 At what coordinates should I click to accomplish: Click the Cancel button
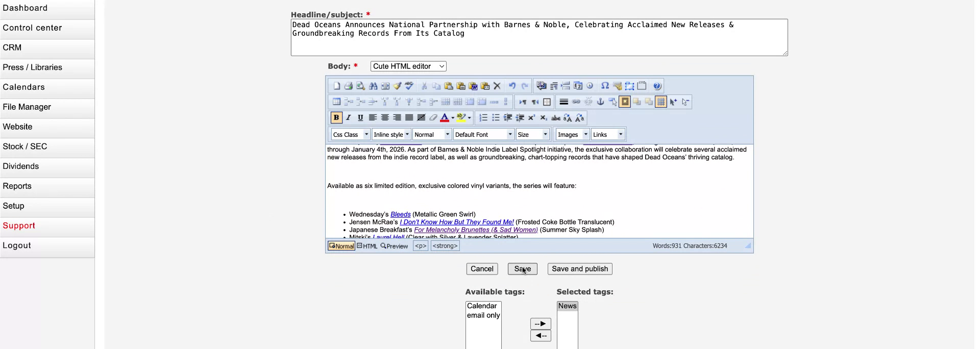coord(482,269)
